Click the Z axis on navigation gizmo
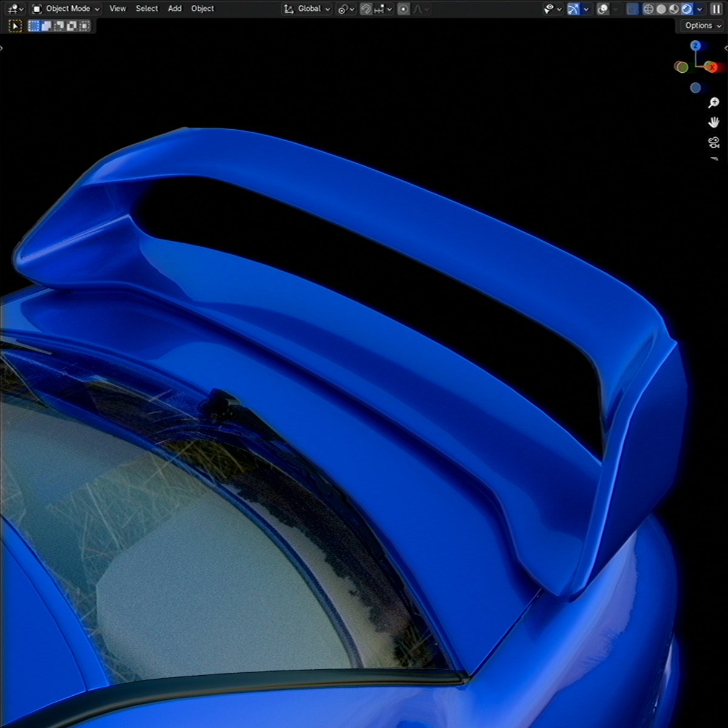The height and width of the screenshot is (728, 728). click(696, 46)
